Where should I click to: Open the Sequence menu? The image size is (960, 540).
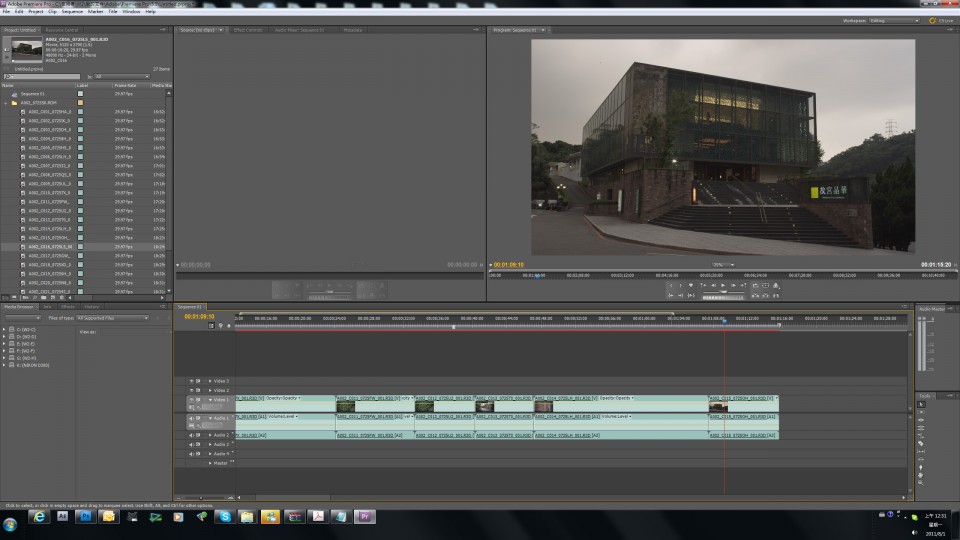pyautogui.click(x=72, y=11)
